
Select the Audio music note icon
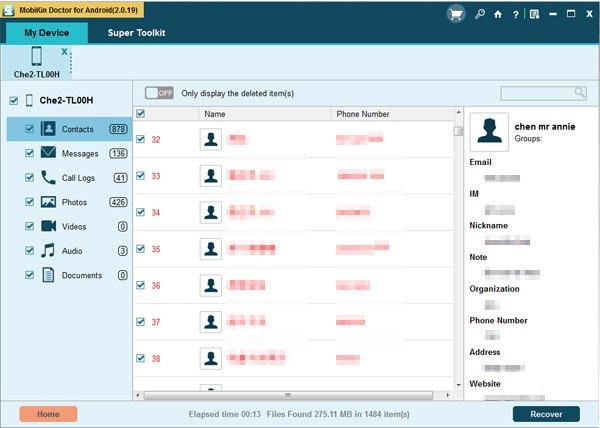48,251
